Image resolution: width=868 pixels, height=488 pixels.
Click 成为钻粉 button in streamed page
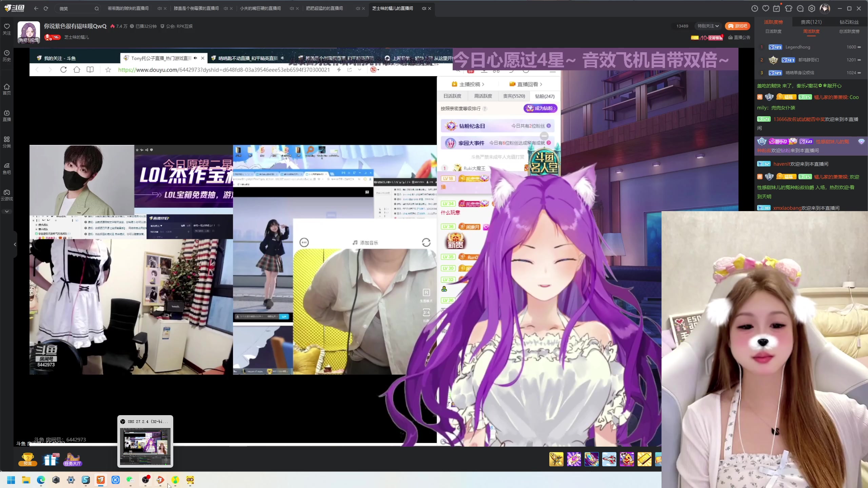(540, 108)
